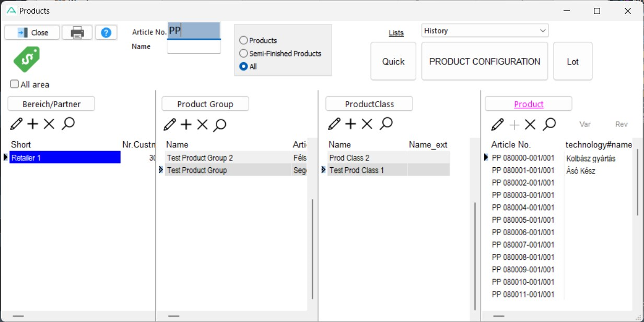Click the printer icon button

click(x=77, y=32)
